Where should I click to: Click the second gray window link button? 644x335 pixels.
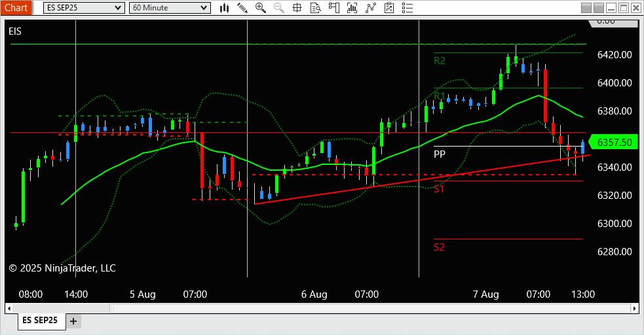[599, 8]
